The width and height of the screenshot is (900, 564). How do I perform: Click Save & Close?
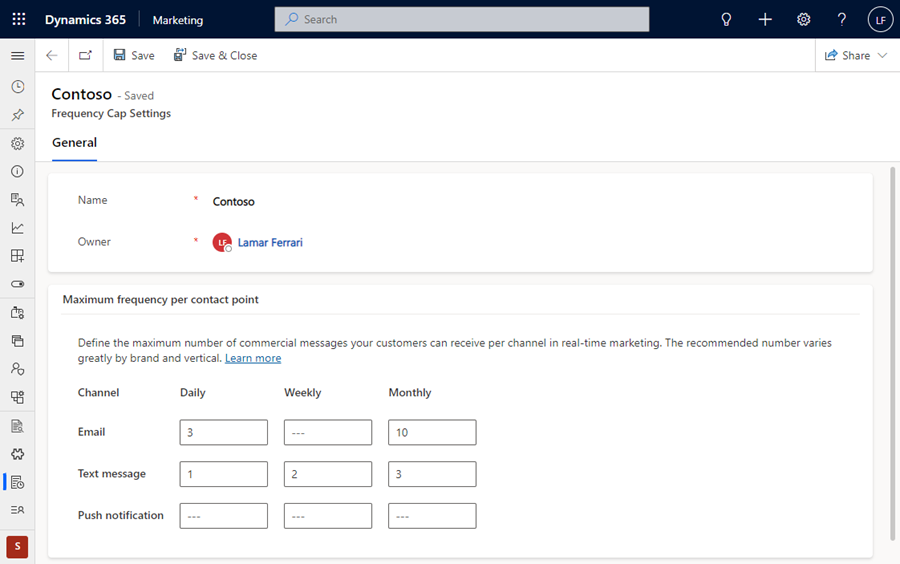[x=215, y=56]
